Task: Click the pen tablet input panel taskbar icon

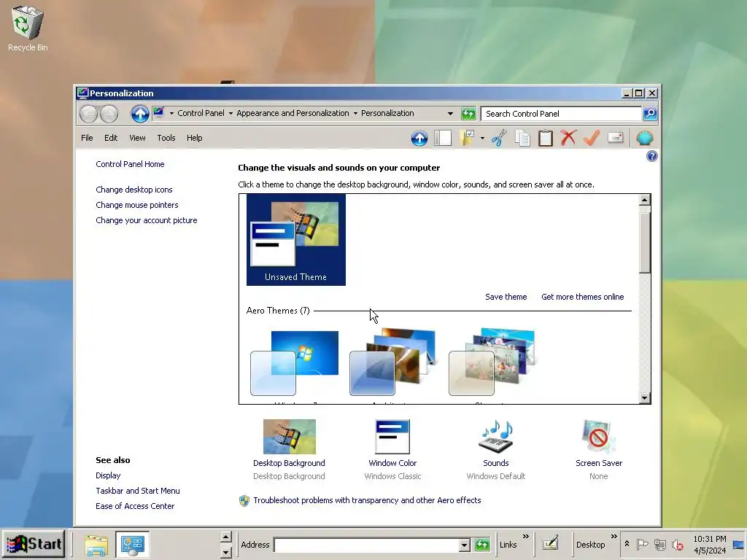Action: point(550,544)
